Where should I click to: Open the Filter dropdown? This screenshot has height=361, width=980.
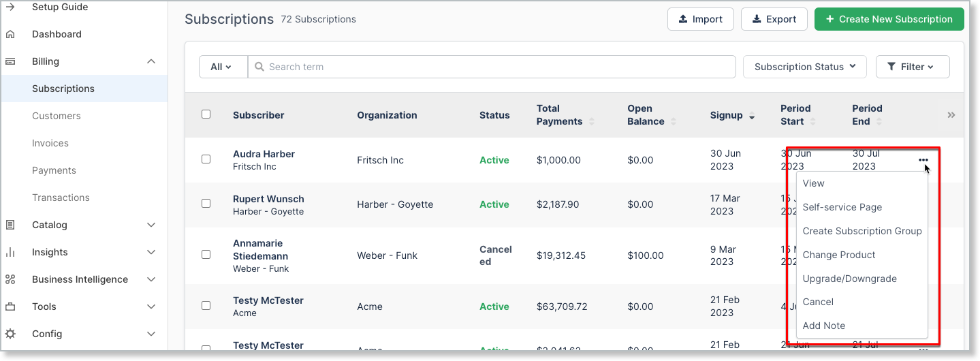coord(912,67)
